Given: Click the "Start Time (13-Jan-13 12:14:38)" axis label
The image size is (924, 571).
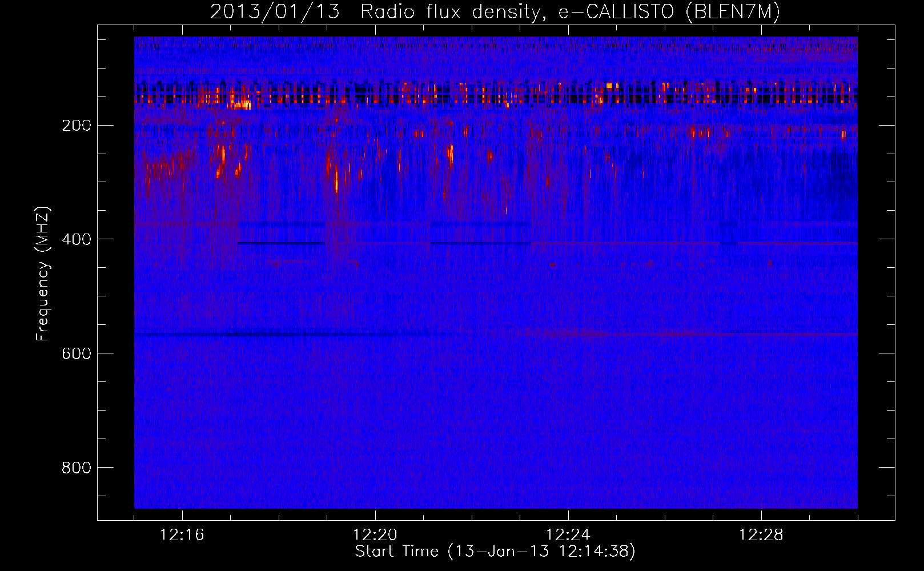Looking at the screenshot, I should tap(495, 552).
